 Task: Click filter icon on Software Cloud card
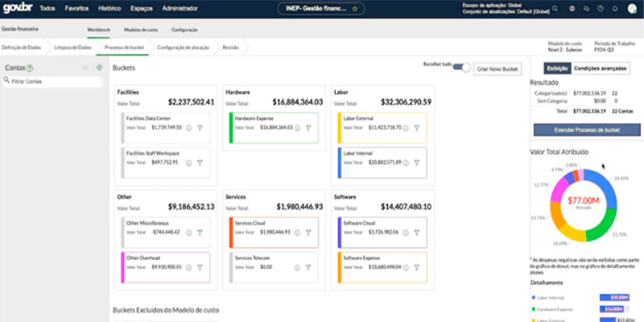(416, 233)
